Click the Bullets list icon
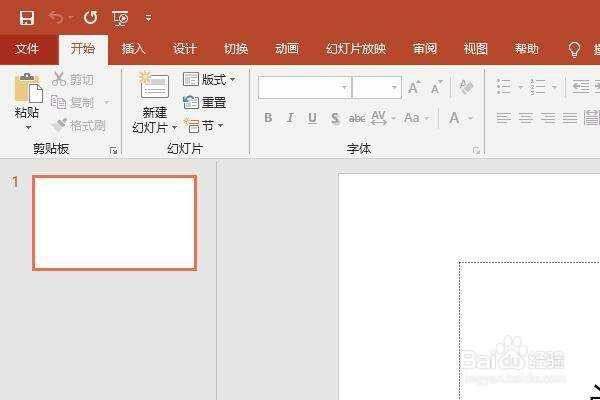Image resolution: width=600 pixels, height=400 pixels. [x=504, y=87]
